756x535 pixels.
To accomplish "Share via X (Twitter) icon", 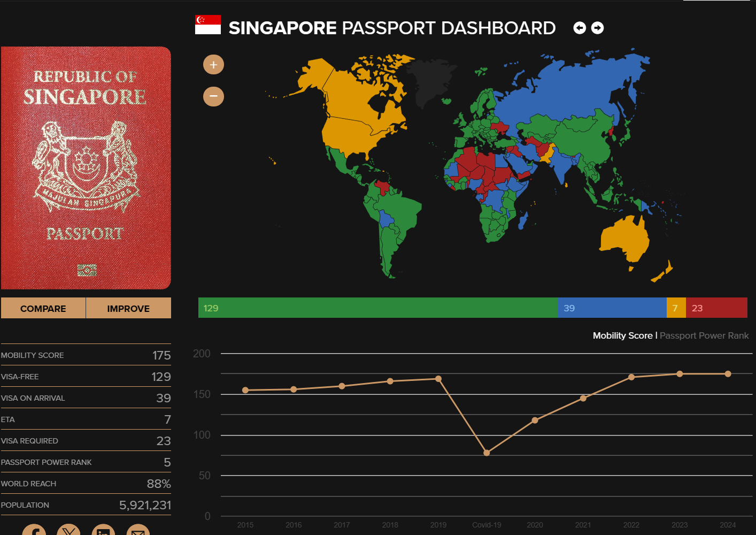I will 68,530.
